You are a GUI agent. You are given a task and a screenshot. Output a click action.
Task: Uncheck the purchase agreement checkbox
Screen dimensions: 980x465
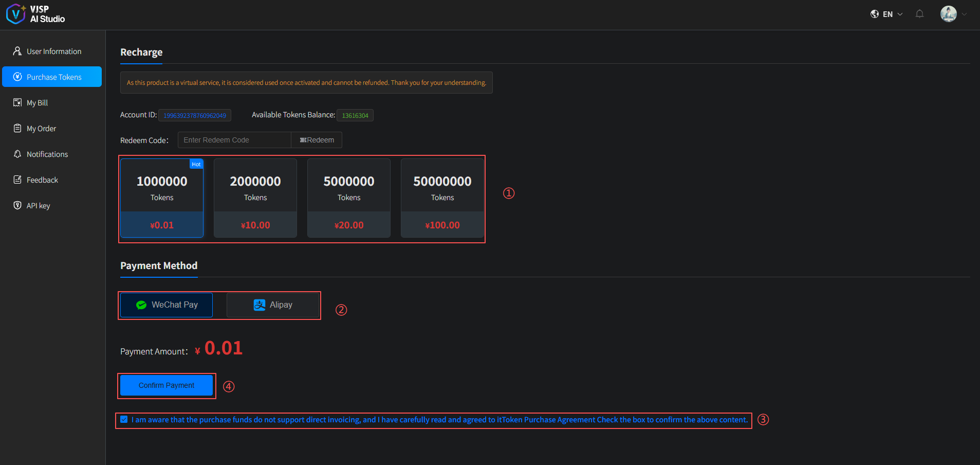(124, 419)
